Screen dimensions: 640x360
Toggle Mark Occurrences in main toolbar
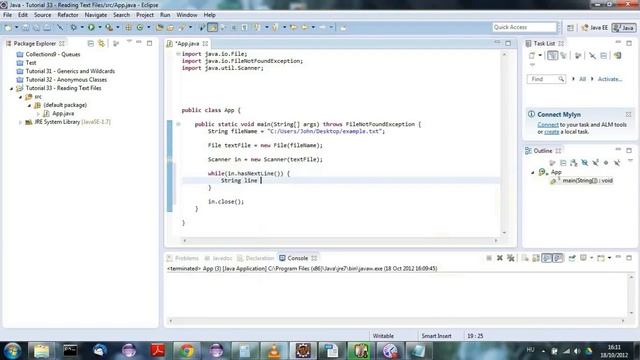click(212, 27)
